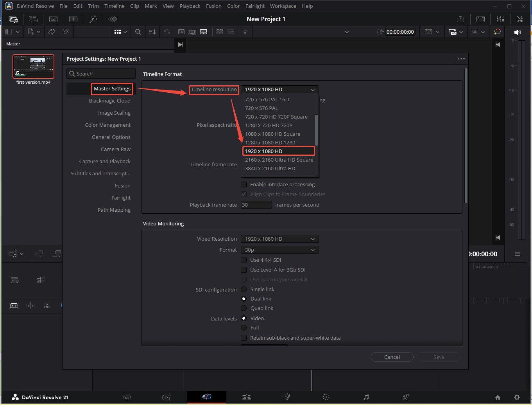Open the Timeline menu
532x405 pixels.
click(115, 6)
